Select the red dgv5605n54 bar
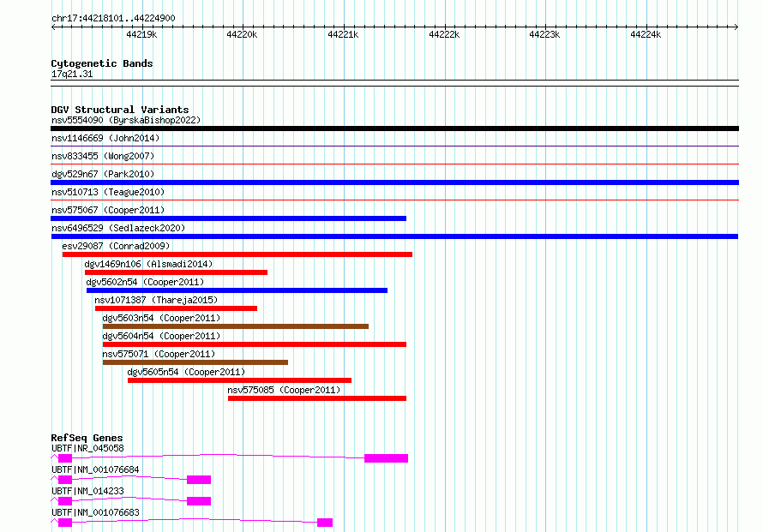The image size is (763, 532). (239, 380)
